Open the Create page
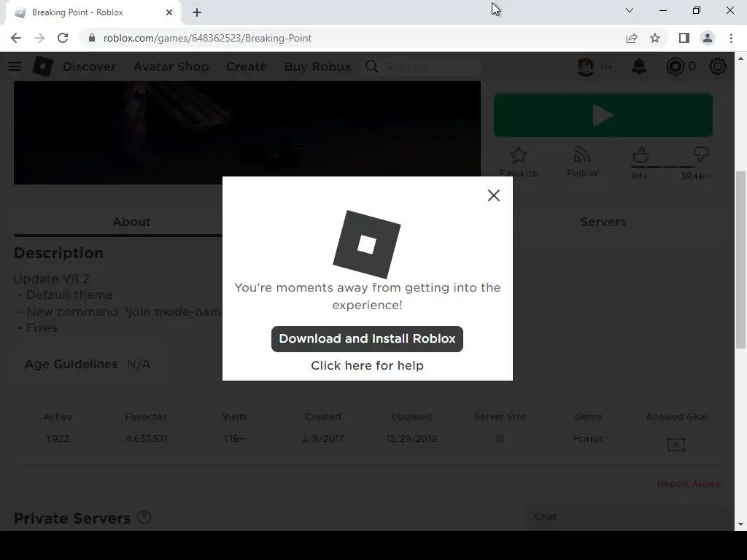This screenshot has height=560, width=747. (247, 66)
